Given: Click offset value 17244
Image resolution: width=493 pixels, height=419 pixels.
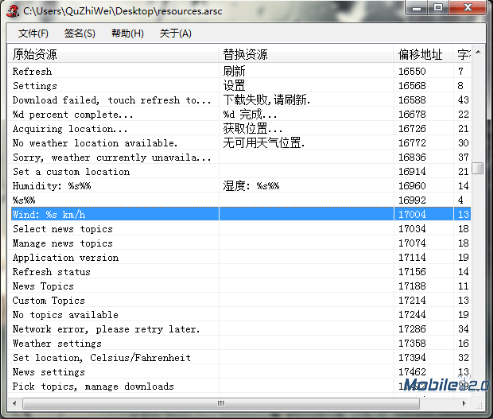Looking at the screenshot, I should [x=412, y=315].
